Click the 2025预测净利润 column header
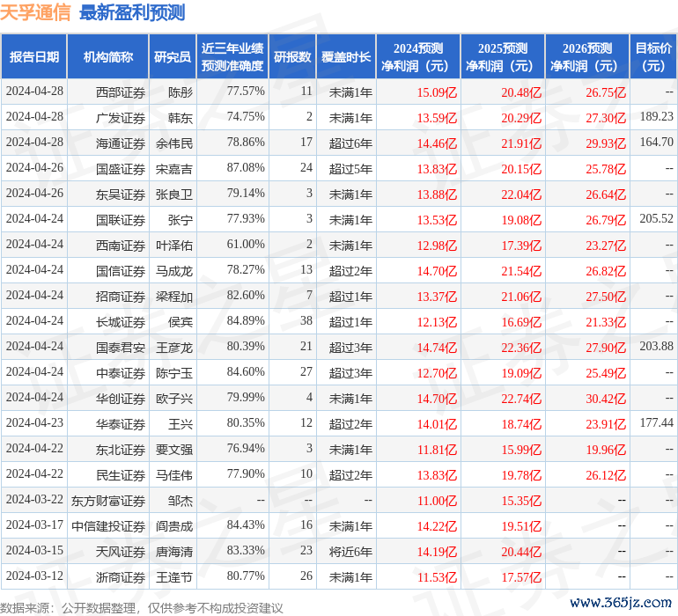This screenshot has height=616, width=678. coord(503,57)
